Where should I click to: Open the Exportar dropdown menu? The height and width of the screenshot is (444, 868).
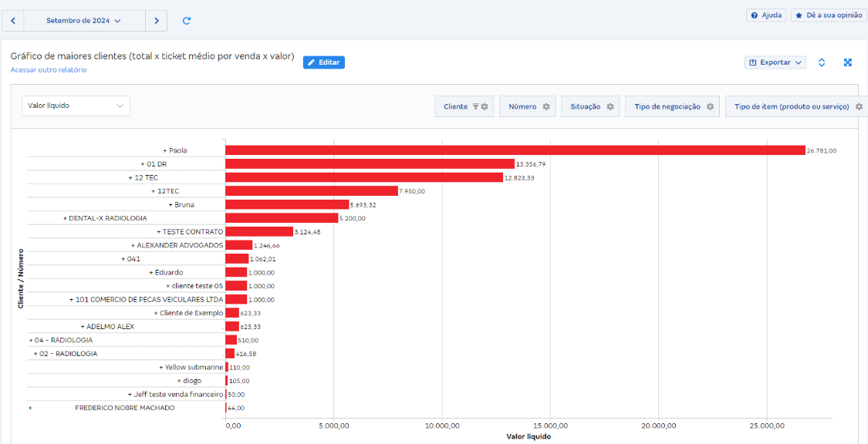pyautogui.click(x=775, y=62)
